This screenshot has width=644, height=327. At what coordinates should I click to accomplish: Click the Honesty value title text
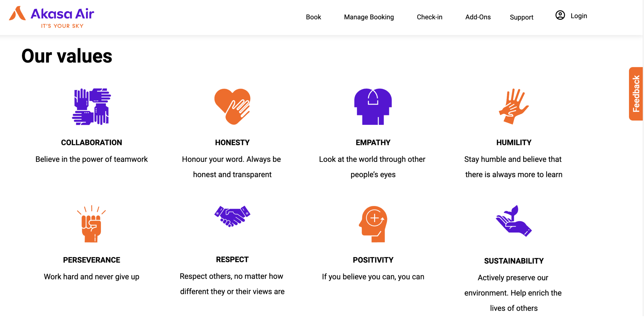(x=232, y=143)
